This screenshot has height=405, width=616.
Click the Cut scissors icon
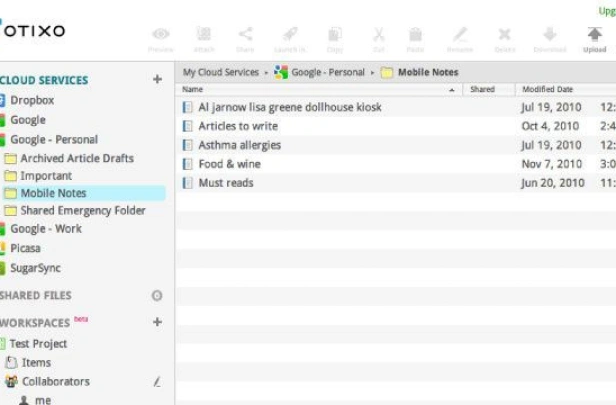point(378,35)
